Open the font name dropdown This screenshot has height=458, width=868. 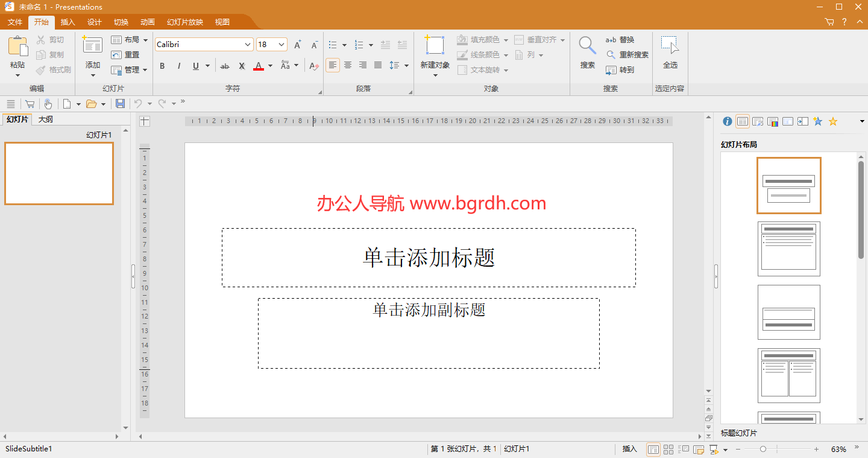(248, 44)
